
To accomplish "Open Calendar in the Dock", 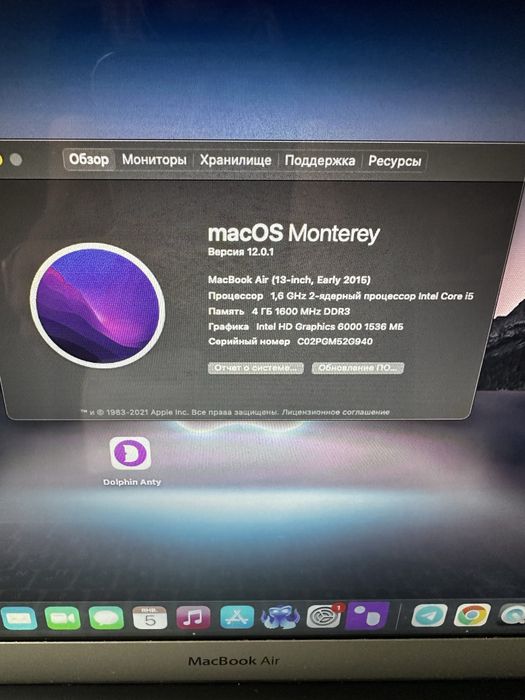I will (150, 618).
